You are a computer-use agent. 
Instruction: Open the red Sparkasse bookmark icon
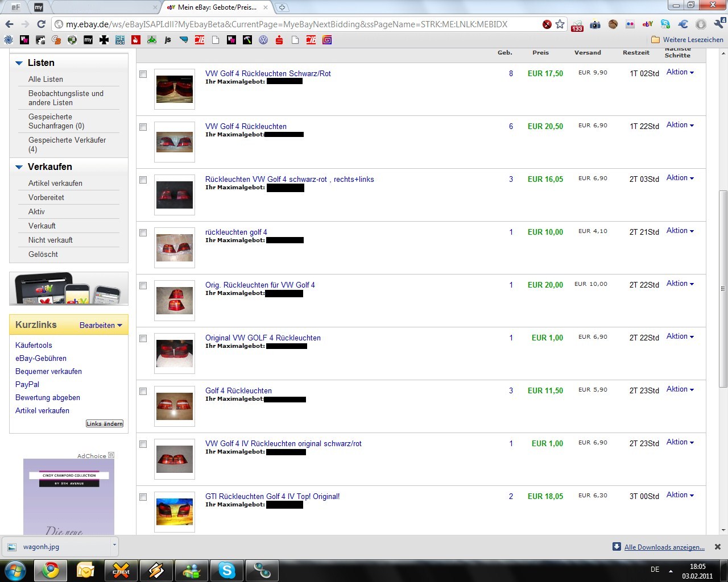[x=279, y=40]
